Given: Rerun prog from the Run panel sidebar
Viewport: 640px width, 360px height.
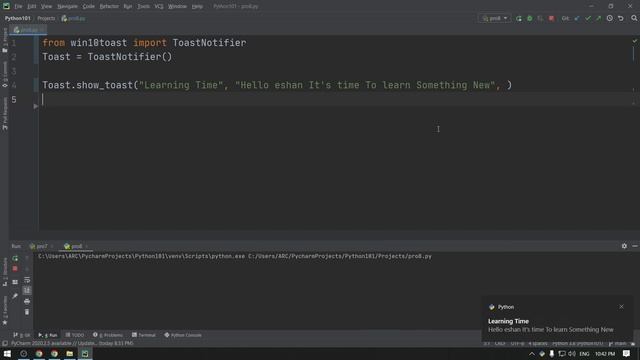Looking at the screenshot, I should (15, 258).
